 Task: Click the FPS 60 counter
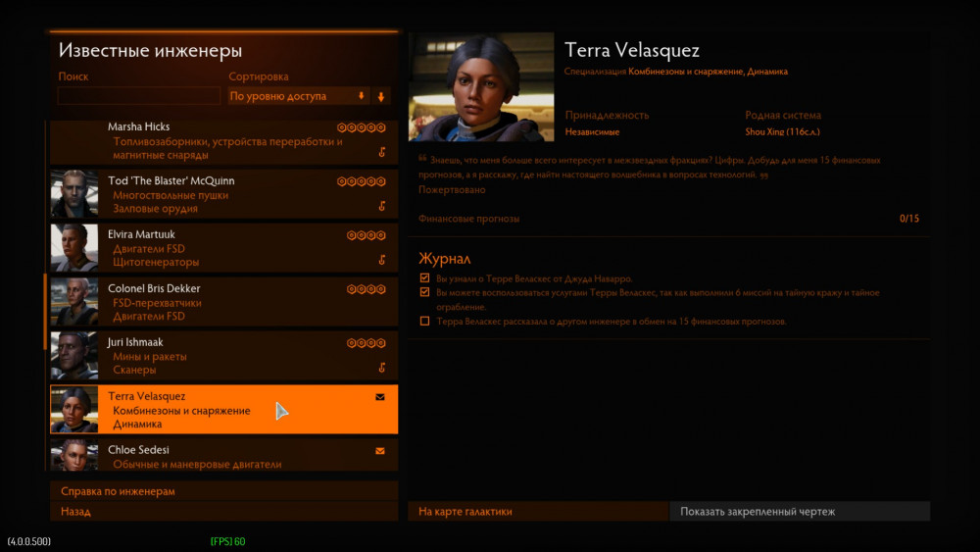pos(227,541)
